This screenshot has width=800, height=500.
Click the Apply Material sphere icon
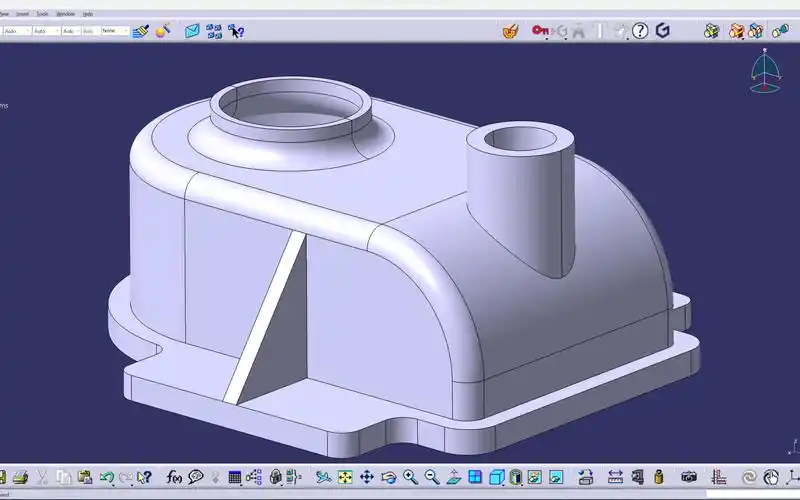(163, 31)
